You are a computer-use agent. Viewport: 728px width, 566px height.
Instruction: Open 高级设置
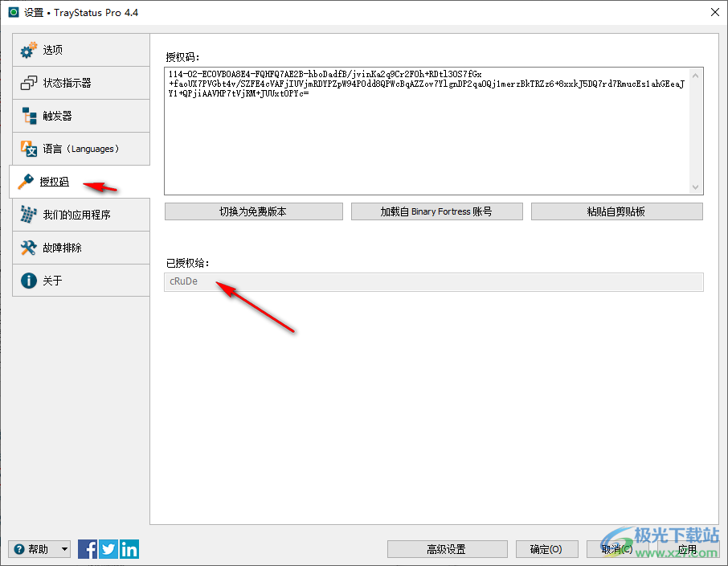[447, 548]
